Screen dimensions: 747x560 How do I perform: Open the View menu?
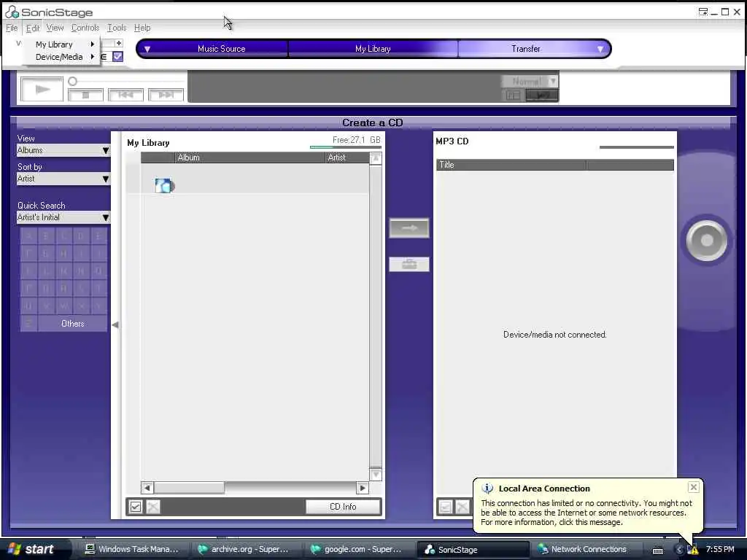click(x=55, y=28)
